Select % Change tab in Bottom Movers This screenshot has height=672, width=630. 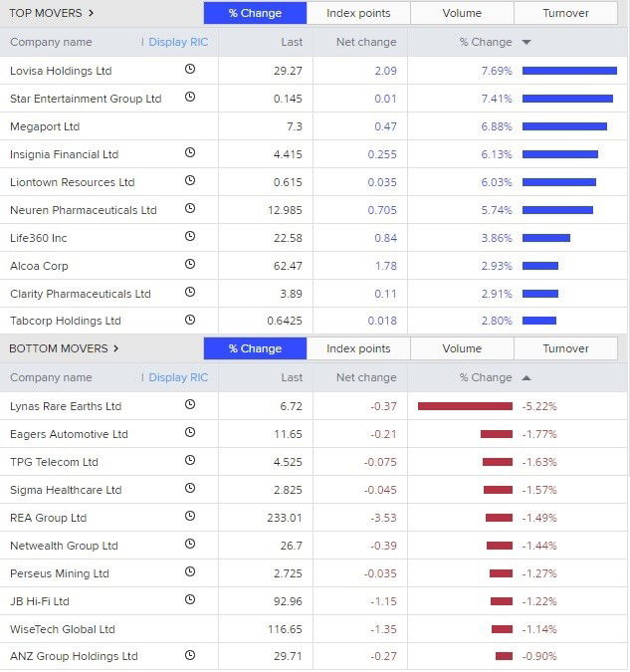pyautogui.click(x=255, y=348)
